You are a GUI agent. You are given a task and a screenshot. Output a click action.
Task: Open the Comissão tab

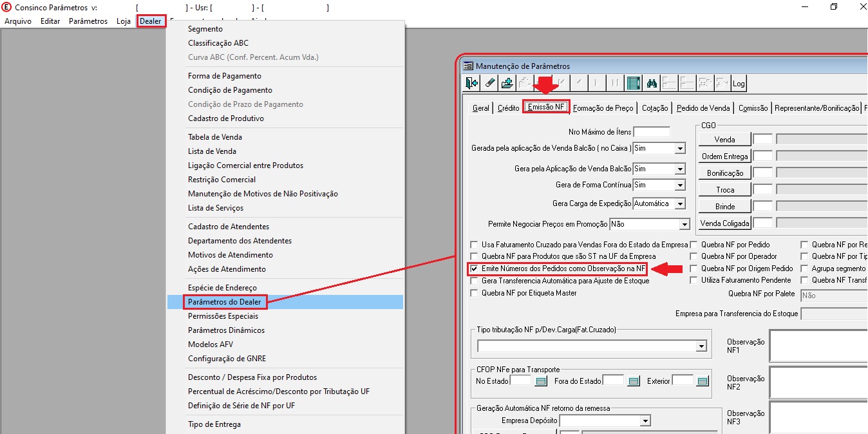(x=753, y=108)
